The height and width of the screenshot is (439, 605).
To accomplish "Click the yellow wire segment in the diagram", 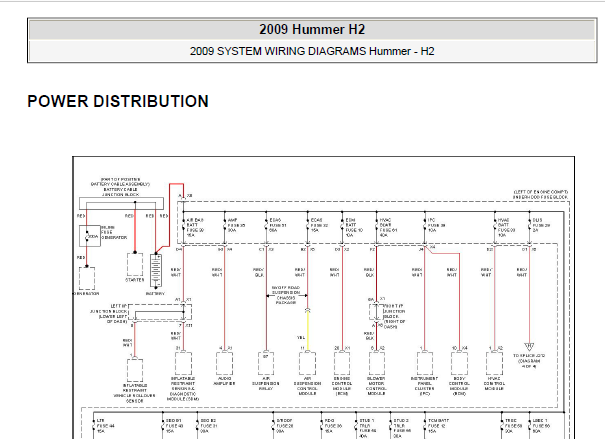I will pos(308,331).
